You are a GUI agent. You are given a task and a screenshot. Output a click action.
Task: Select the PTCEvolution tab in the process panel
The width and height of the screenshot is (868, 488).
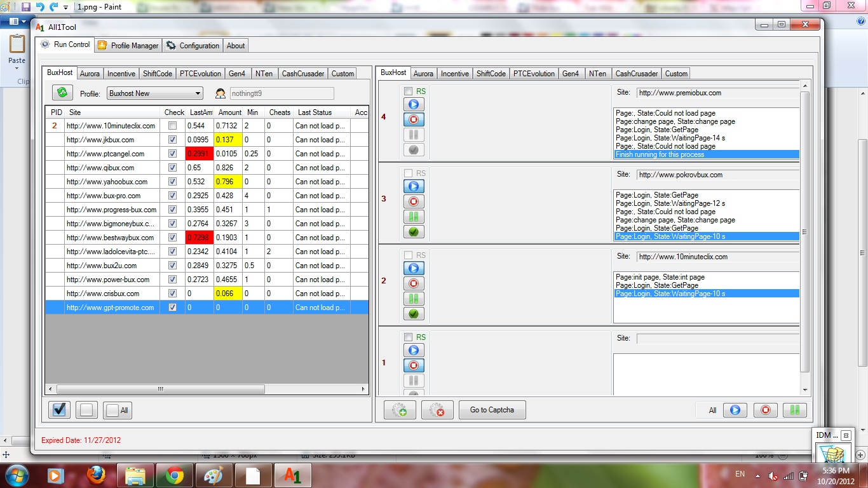click(x=534, y=74)
